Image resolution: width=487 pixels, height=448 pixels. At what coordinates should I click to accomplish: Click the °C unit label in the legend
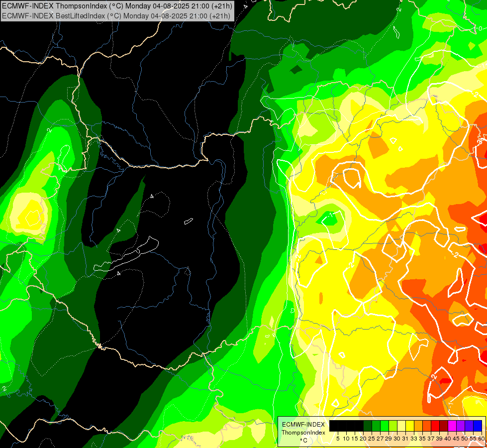(x=304, y=441)
